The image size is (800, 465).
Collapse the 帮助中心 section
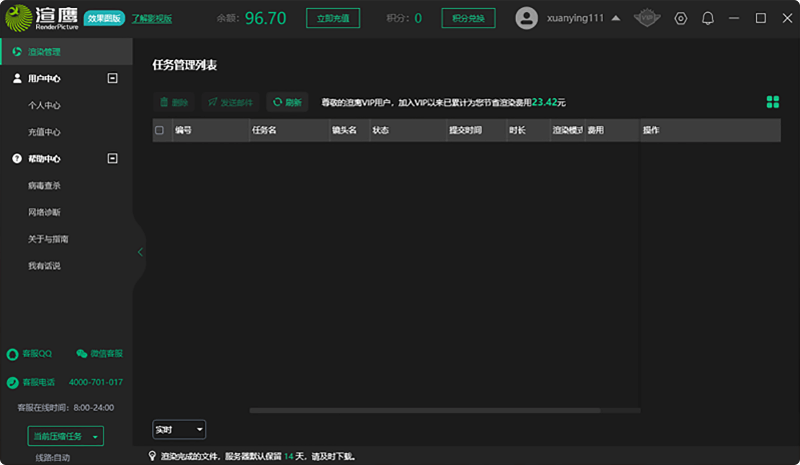point(112,158)
